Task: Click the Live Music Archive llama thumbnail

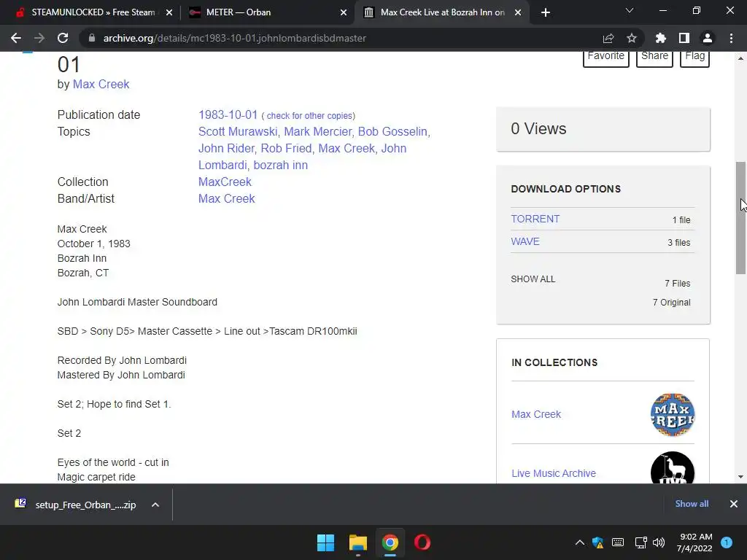Action: coord(672,468)
